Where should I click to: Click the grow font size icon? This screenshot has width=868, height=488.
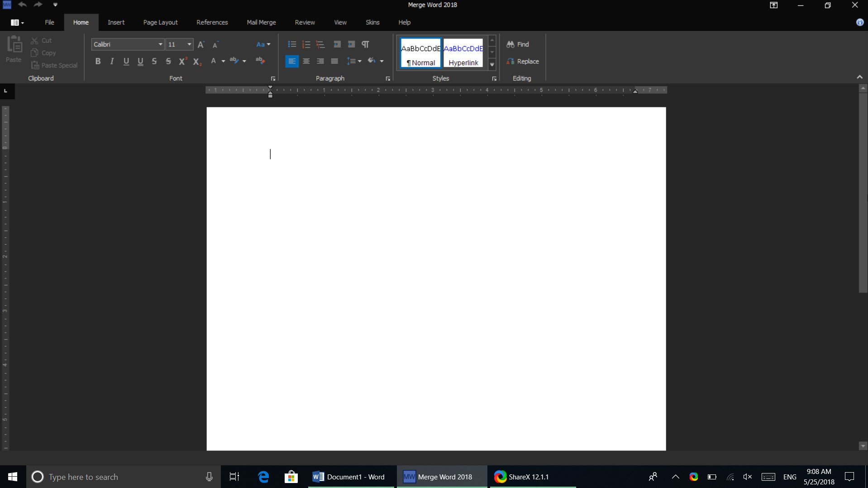[201, 44]
